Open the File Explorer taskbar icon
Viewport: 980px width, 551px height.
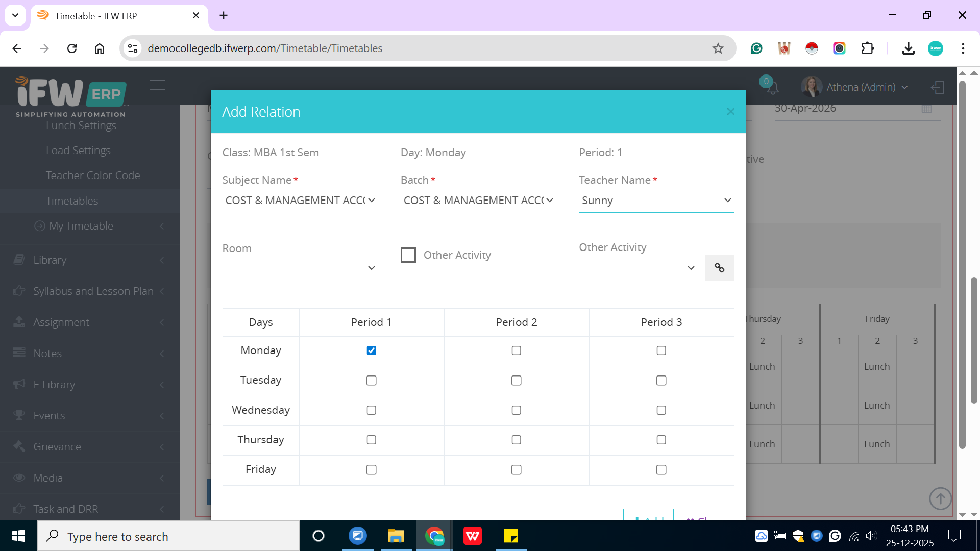[396, 536]
